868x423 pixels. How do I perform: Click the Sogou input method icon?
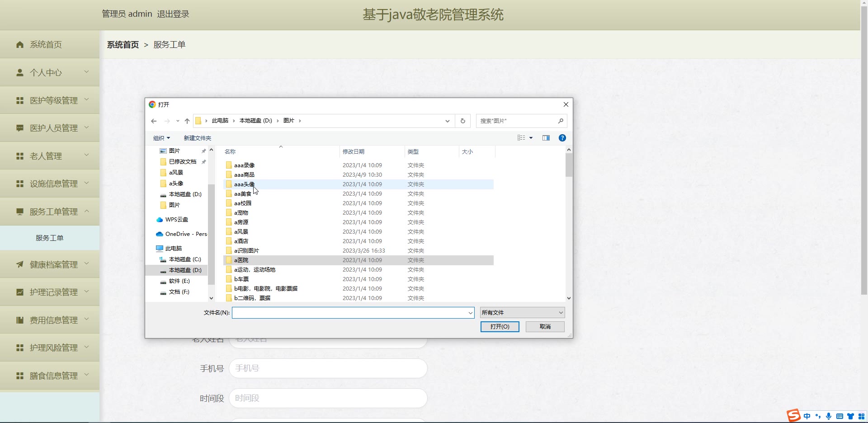point(793,416)
